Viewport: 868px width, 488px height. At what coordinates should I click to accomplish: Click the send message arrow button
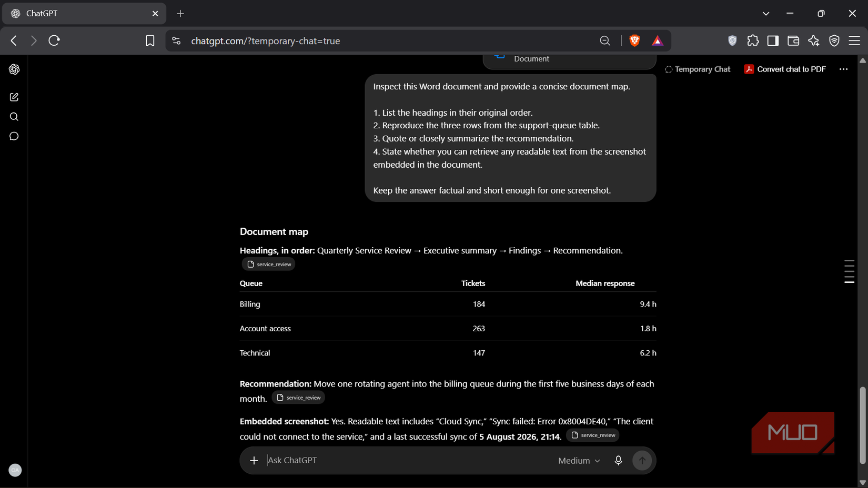coord(642,461)
